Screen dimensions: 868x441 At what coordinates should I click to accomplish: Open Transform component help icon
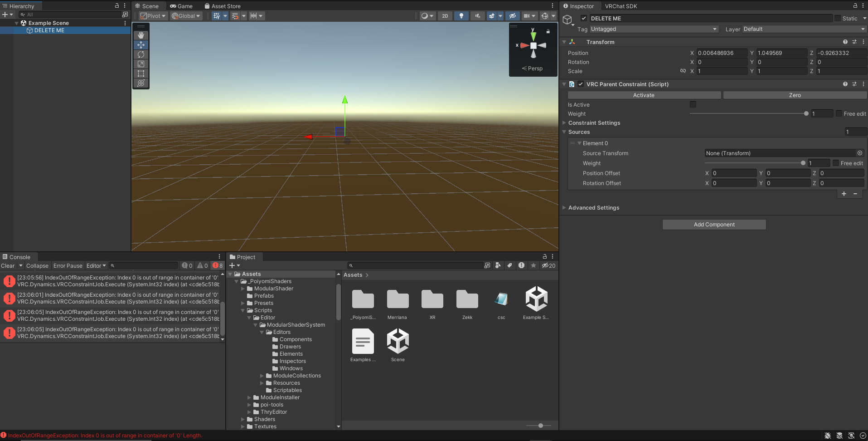[845, 42]
